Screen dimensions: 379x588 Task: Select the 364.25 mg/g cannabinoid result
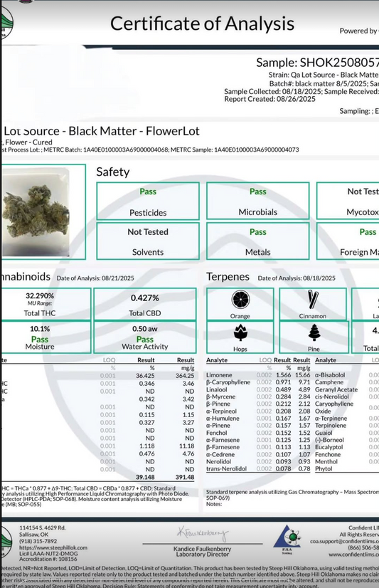(x=185, y=376)
